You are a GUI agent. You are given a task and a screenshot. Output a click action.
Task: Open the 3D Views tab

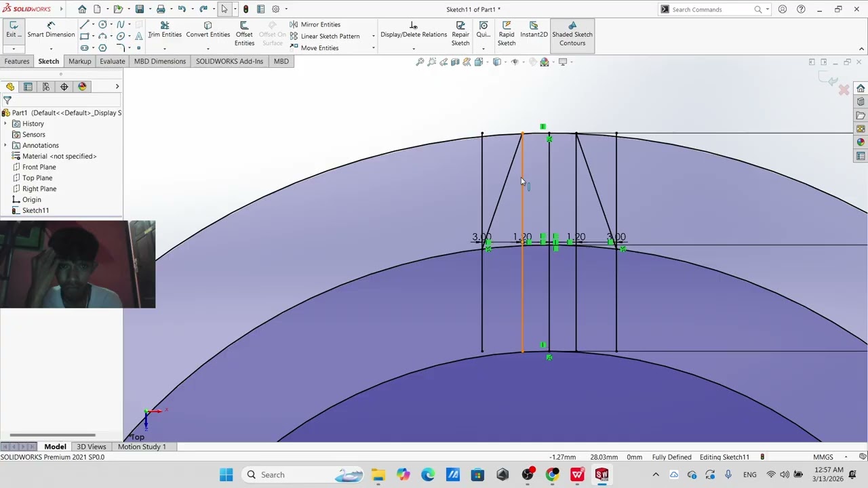click(92, 447)
